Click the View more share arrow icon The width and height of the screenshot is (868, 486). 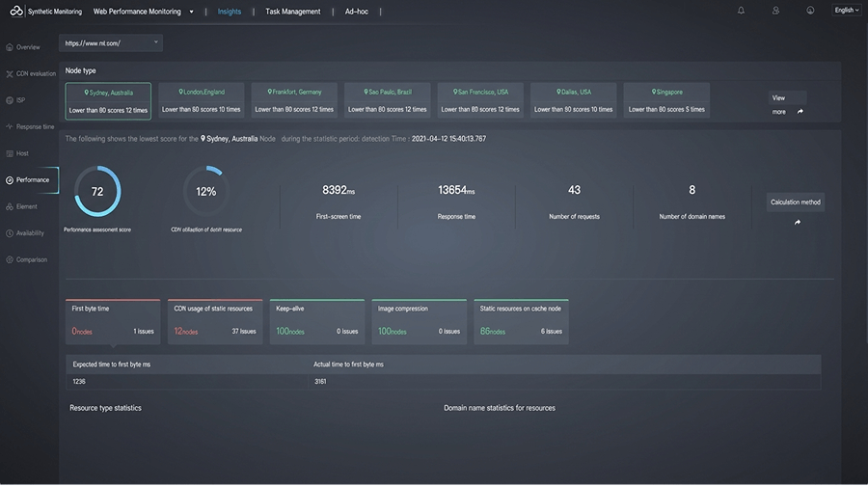800,112
